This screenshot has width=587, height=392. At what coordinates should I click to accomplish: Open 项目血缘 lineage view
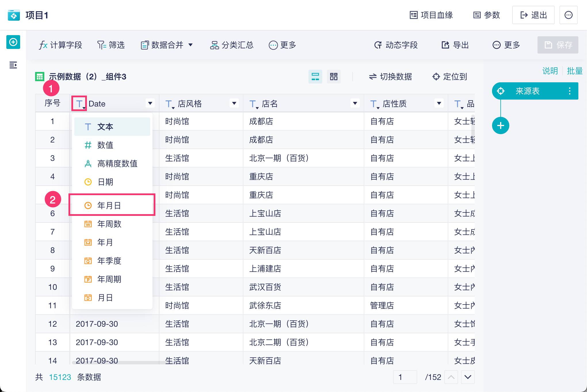pos(431,15)
